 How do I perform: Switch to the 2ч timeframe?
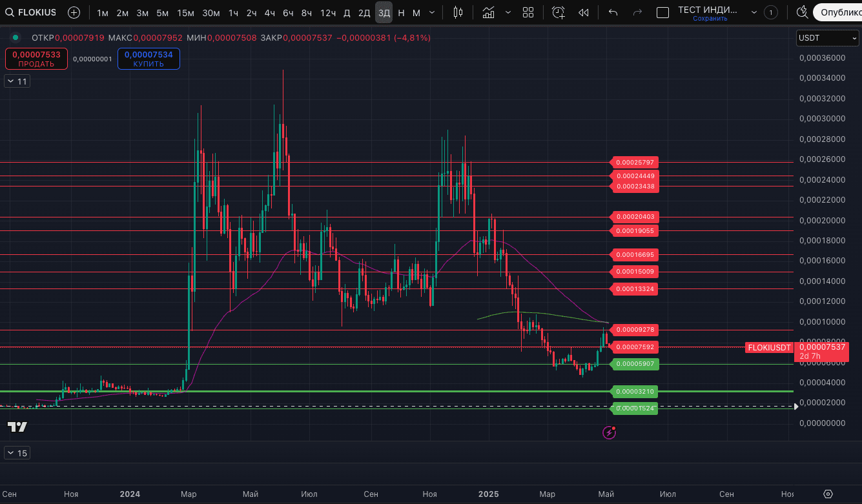[252, 12]
